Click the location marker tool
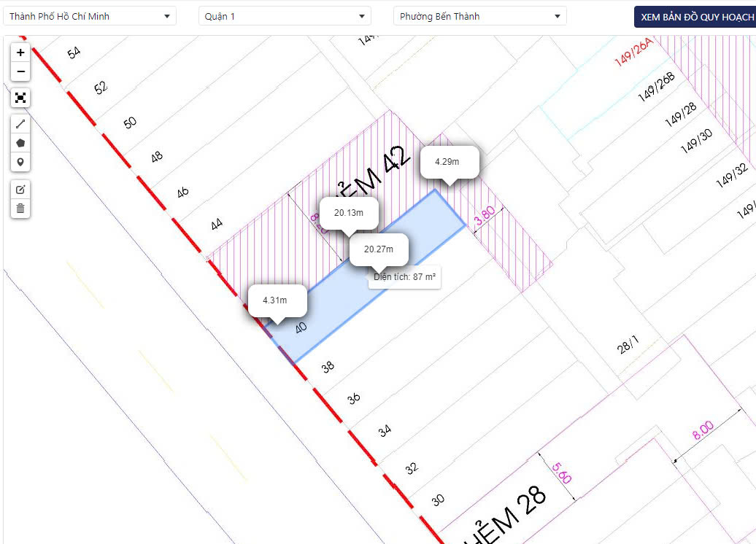 pyautogui.click(x=20, y=162)
